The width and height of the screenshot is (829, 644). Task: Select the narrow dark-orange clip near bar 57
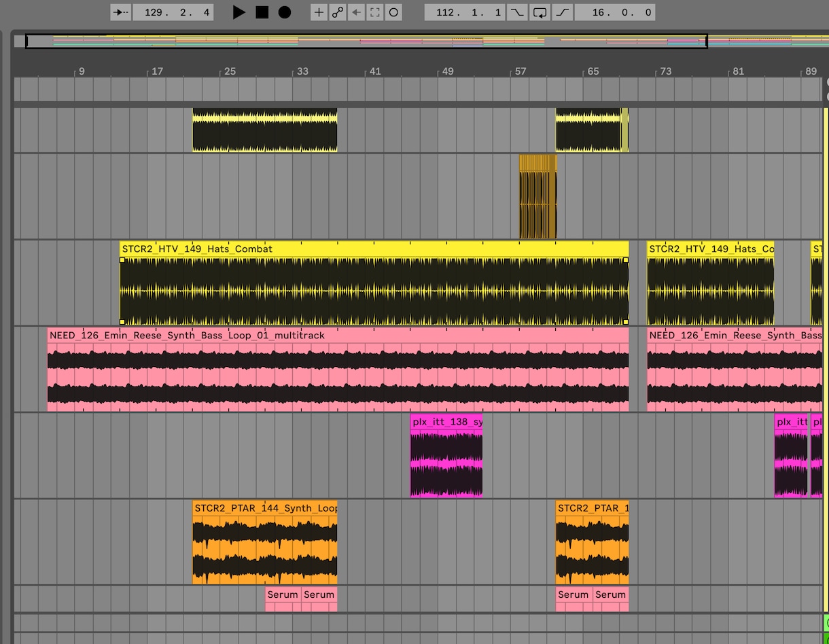click(x=538, y=197)
